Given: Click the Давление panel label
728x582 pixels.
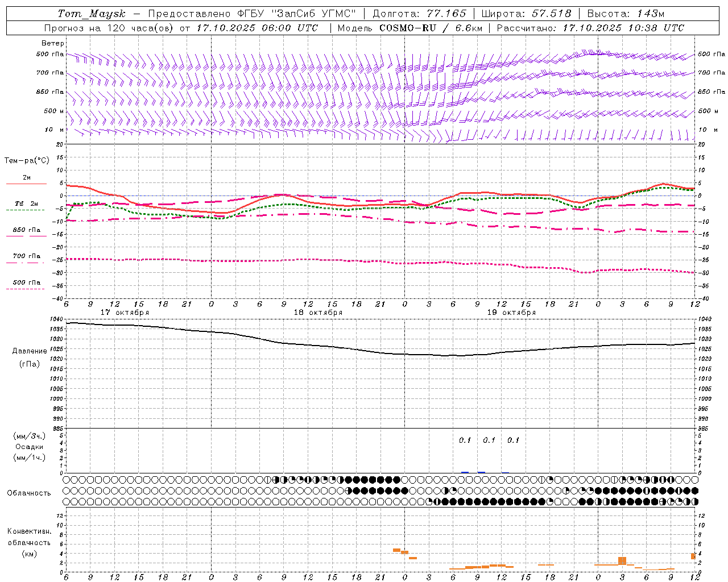Looking at the screenshot, I should pos(30,351).
